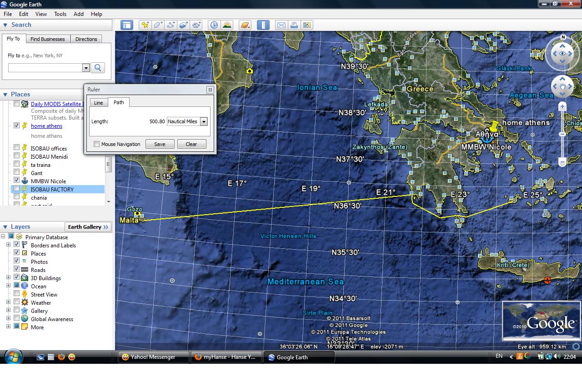Switch to the Line tab in Ruler
582x392 pixels.
[99, 103]
